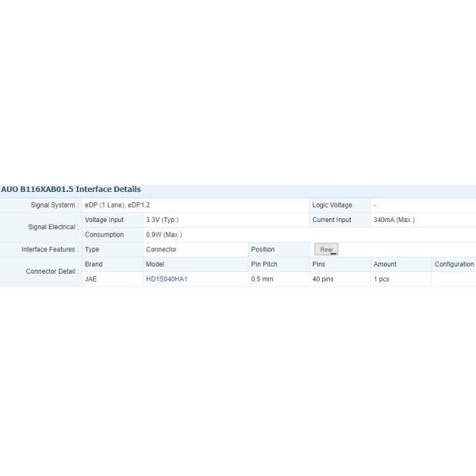Click the Configuration column header
The height and width of the screenshot is (476, 476).
tap(454, 264)
